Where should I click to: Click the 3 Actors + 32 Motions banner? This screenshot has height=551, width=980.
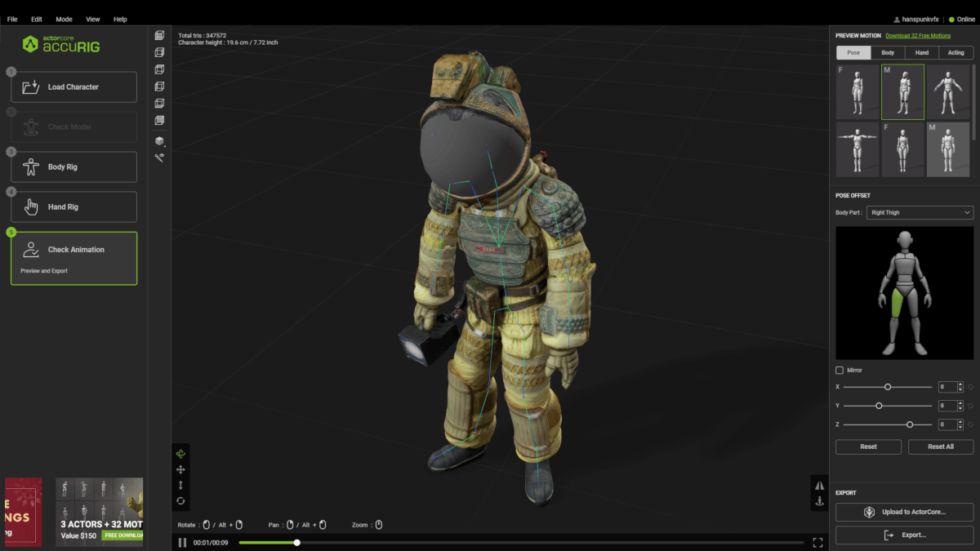(100, 512)
